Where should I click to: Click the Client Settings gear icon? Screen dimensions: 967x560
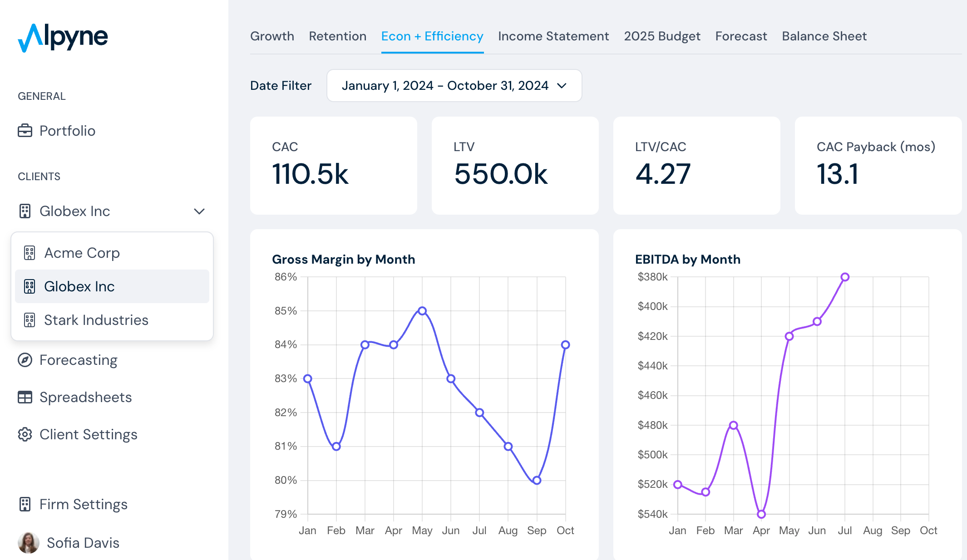pos(25,434)
